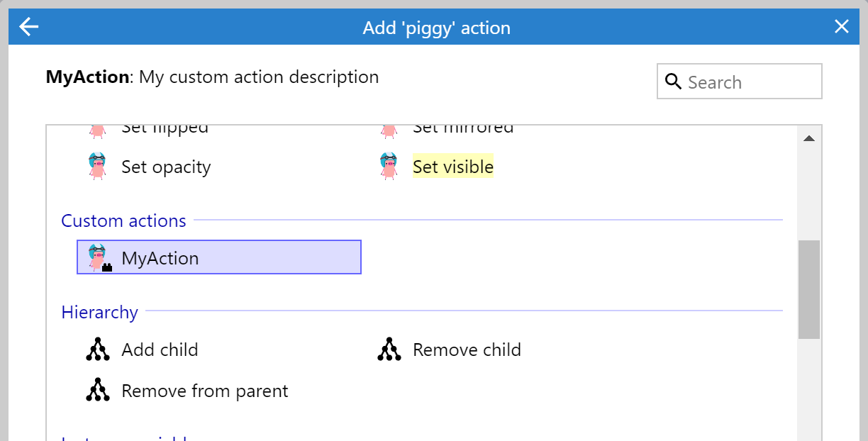Click the search magnifier icon
Image resolution: width=868 pixels, height=441 pixels.
click(673, 82)
